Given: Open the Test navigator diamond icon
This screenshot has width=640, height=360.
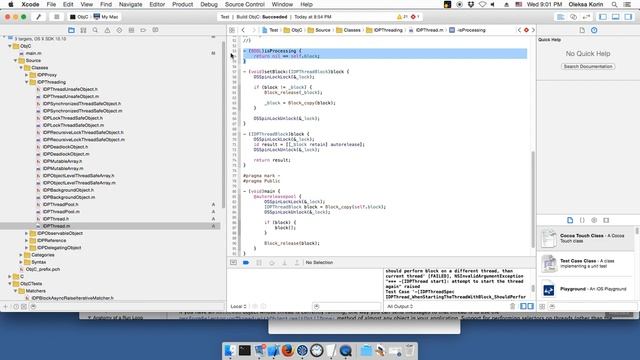Looking at the screenshot, I should click(x=119, y=30).
